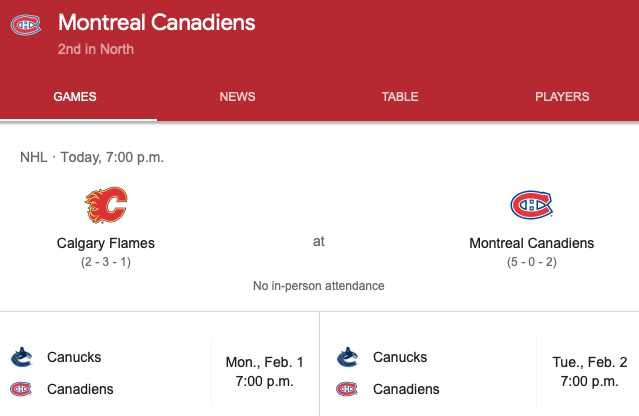Viewport: 639px width, 416px height.
Task: Click the 2nd in North standing text
Action: 96,49
